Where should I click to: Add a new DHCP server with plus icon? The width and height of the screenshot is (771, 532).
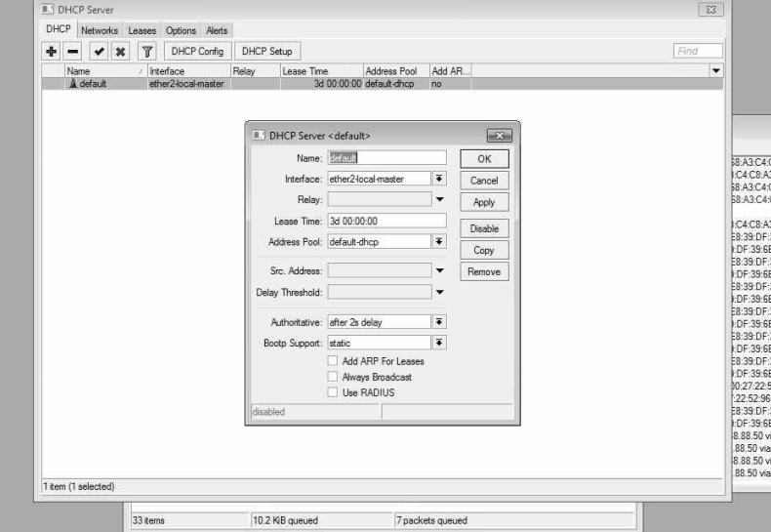[x=51, y=51]
